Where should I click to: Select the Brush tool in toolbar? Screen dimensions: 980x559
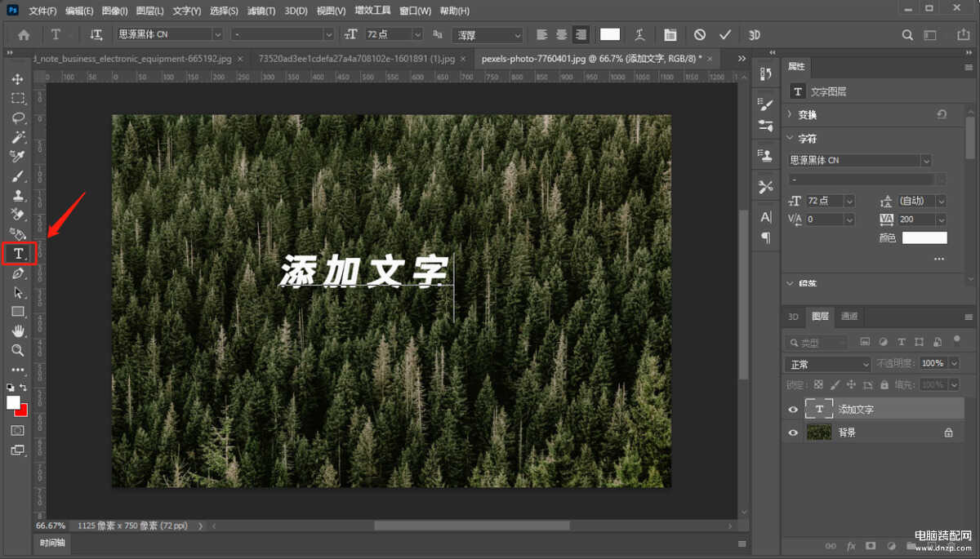[17, 176]
